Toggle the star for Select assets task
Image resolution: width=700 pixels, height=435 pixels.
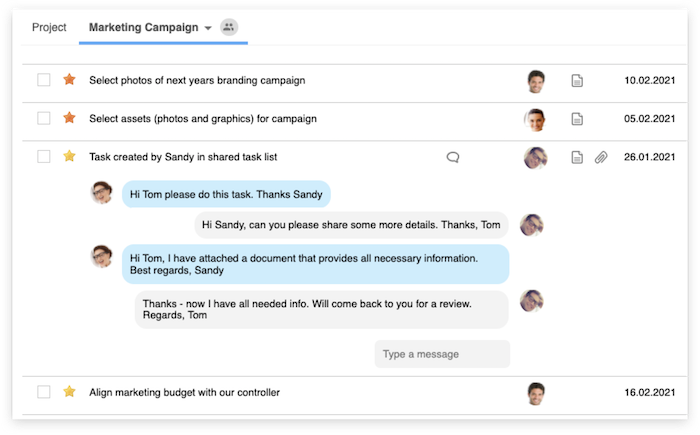click(69, 118)
